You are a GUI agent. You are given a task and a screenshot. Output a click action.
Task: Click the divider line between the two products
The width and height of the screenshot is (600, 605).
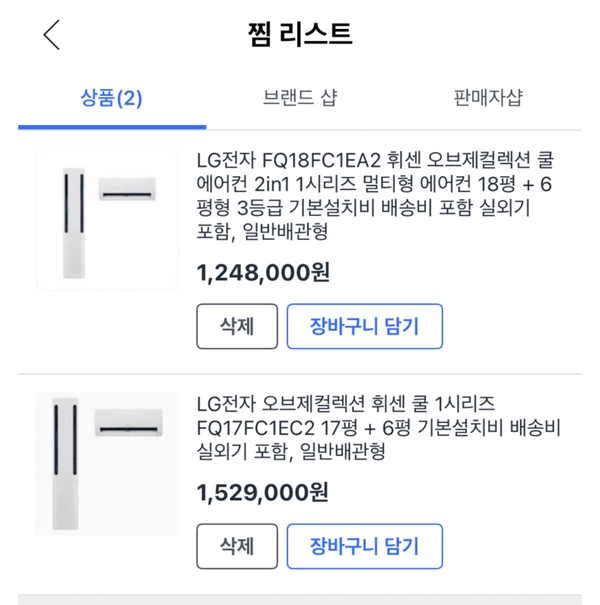300,375
